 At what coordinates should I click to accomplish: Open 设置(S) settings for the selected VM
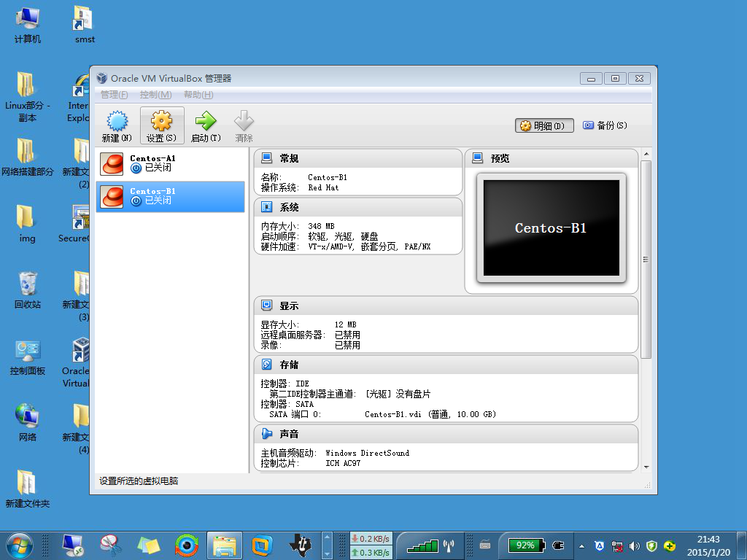point(161,125)
